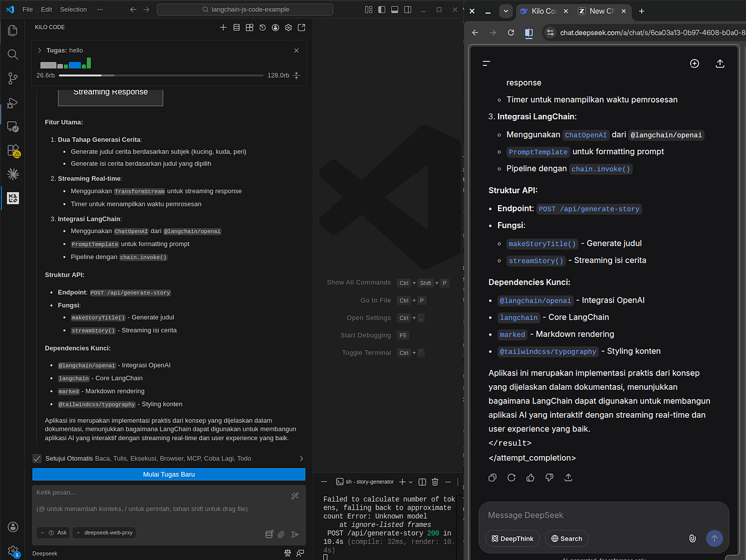Screen dimensions: 746x560
Task: Select the sh - story-generator terminal tab
Action: coord(365,482)
